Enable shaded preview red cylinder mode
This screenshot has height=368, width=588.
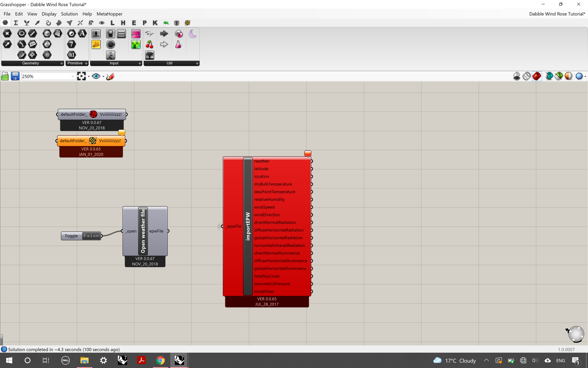pos(537,76)
